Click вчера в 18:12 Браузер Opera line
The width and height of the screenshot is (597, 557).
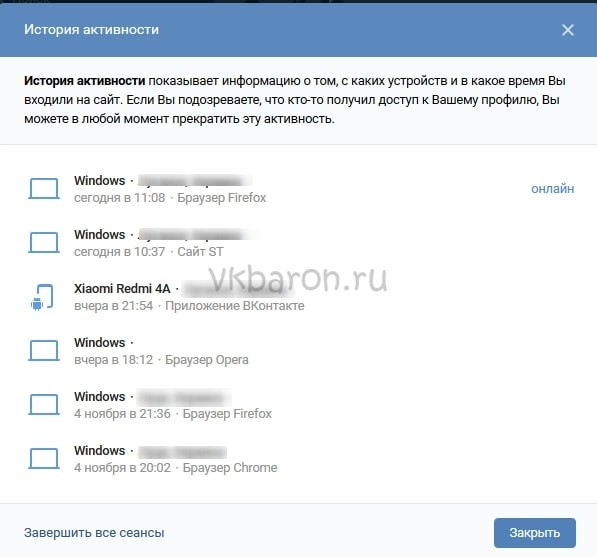click(161, 360)
